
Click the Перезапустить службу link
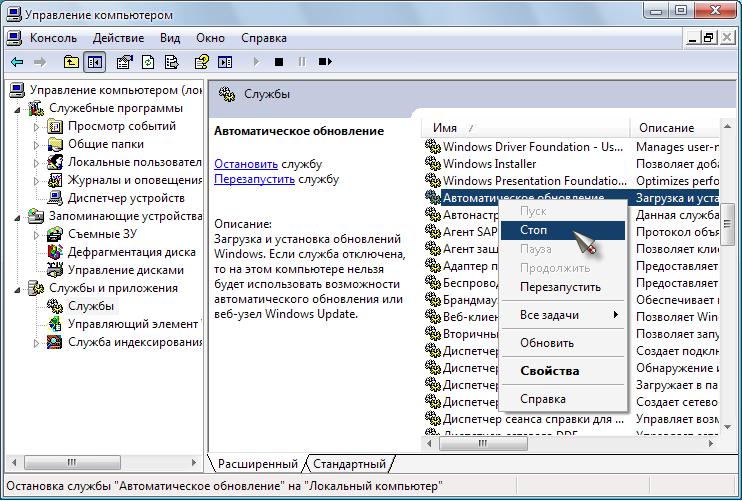coord(255,179)
